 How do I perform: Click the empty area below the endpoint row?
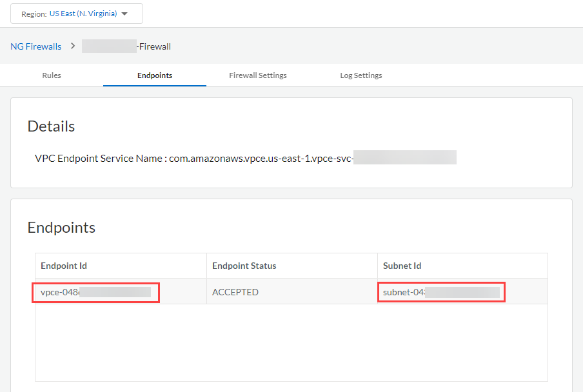(291, 342)
